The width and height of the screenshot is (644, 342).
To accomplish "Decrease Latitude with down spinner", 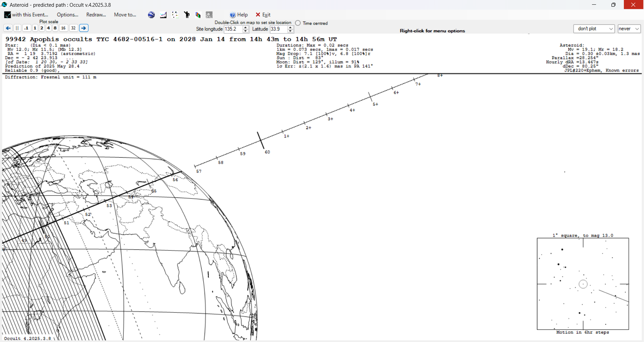I will pyautogui.click(x=290, y=31).
